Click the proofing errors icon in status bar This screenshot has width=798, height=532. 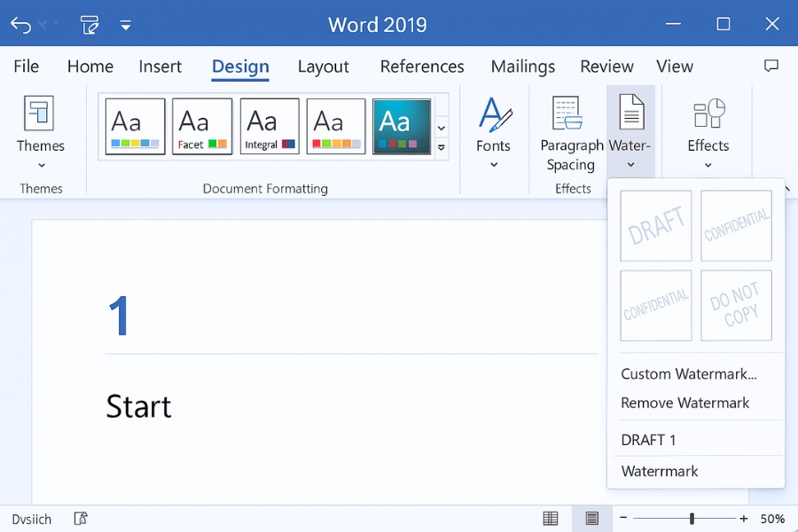click(81, 519)
